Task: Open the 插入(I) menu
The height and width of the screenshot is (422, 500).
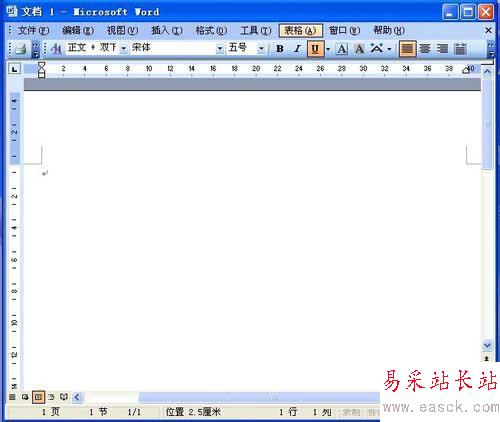Action: [167, 31]
